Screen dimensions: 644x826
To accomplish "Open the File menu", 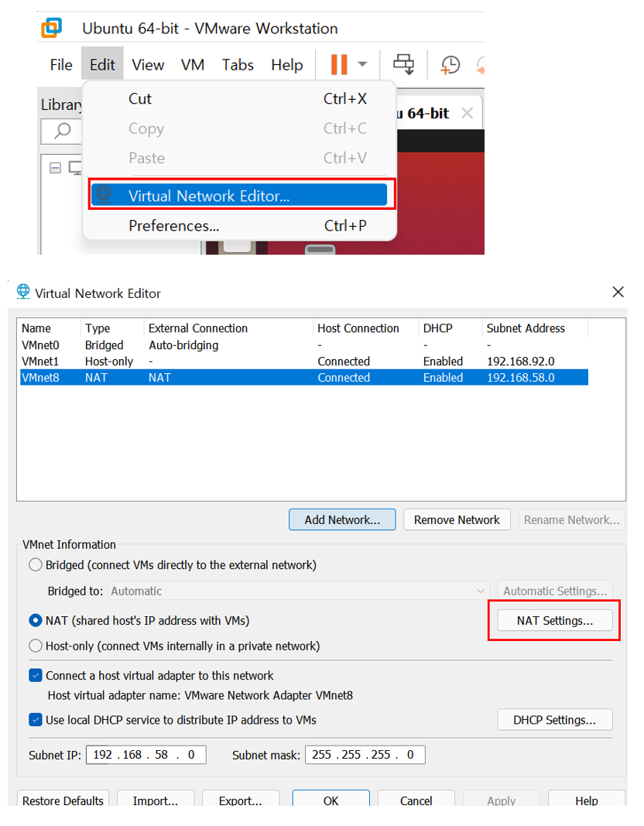I will (61, 65).
